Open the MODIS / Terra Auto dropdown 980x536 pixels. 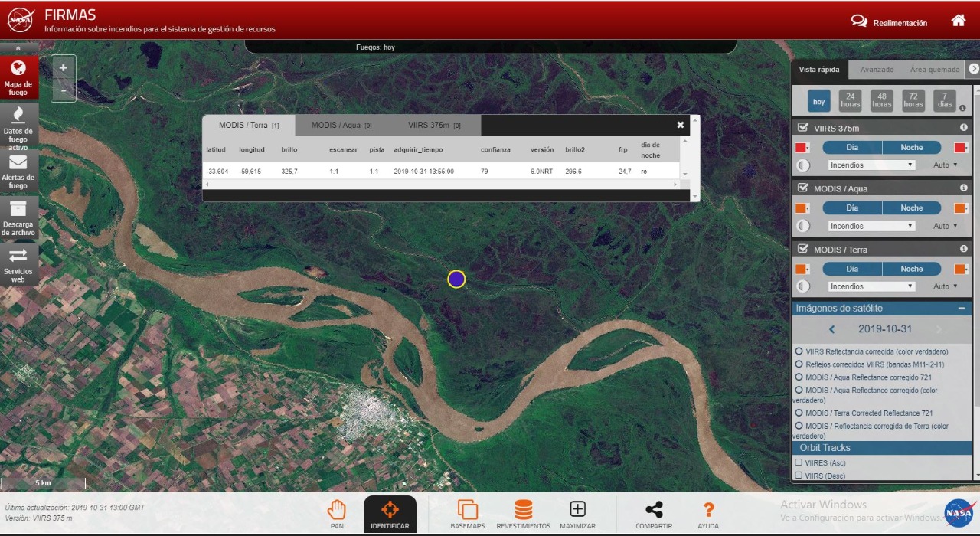coord(946,286)
